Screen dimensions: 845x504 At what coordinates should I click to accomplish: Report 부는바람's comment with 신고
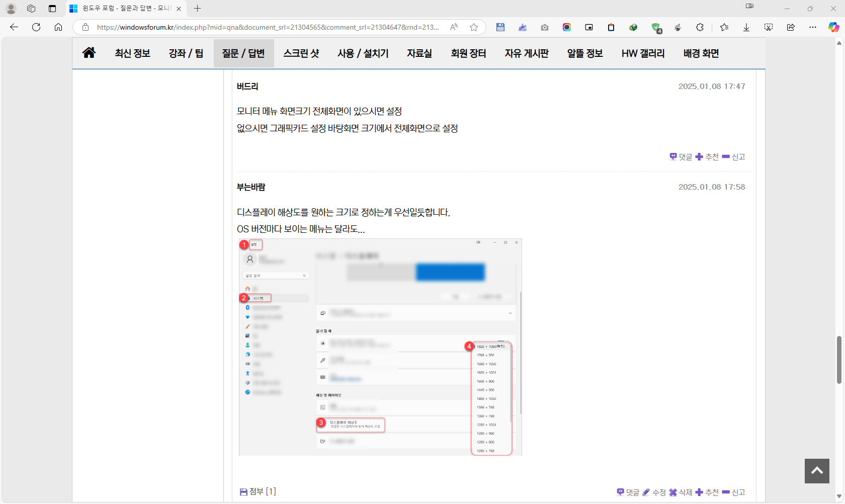click(734, 492)
